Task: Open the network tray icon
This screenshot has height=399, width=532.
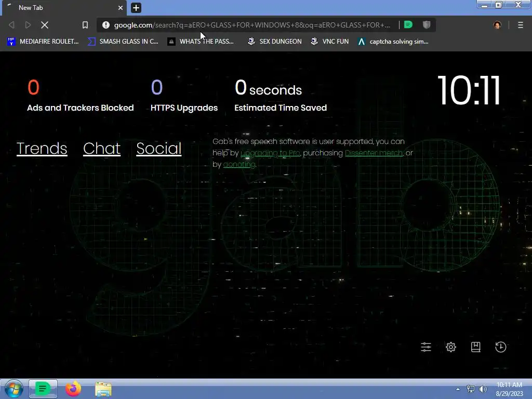Action: pos(471,389)
